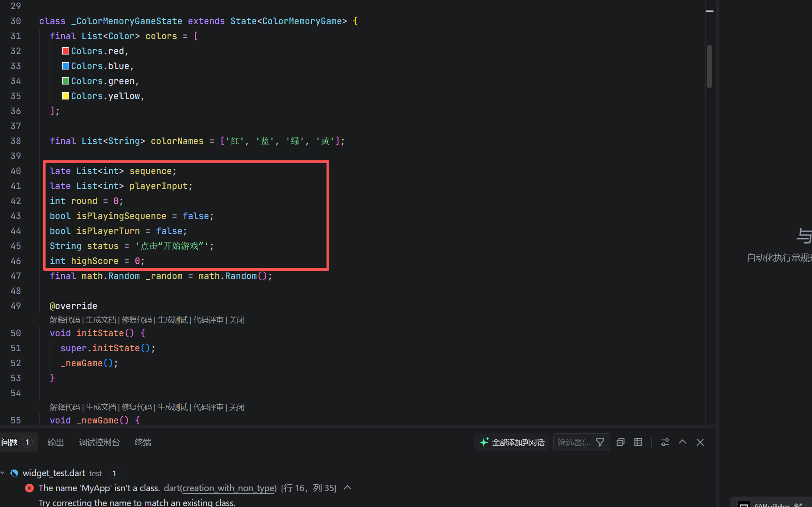Click the funnel filter icon
This screenshot has height=507, width=812.
600,442
